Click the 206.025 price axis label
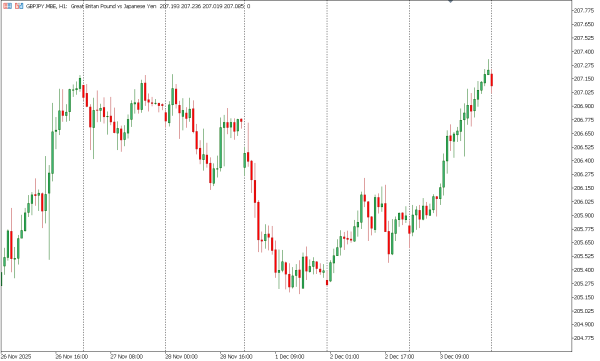Screen dimensions: 600x361 pyautogui.click(x=584, y=202)
